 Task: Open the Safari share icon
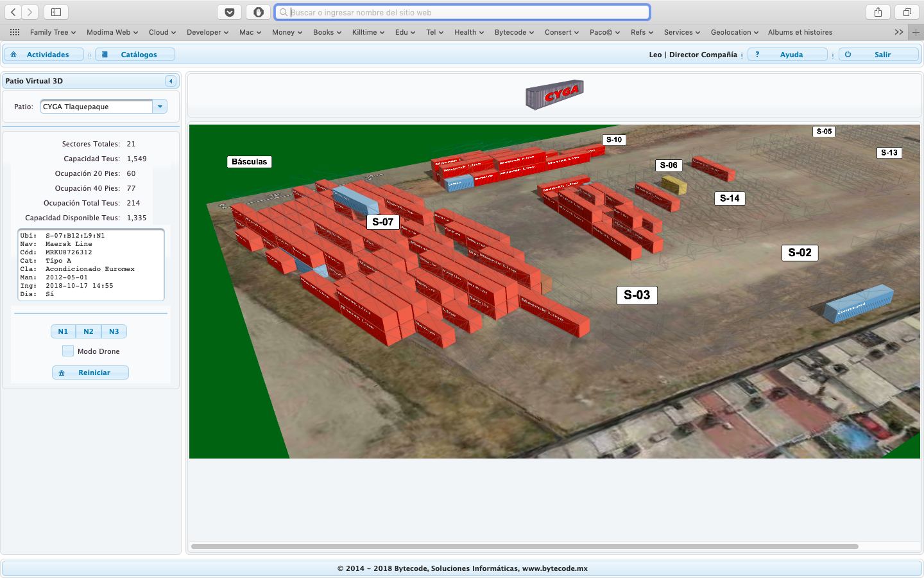(878, 12)
